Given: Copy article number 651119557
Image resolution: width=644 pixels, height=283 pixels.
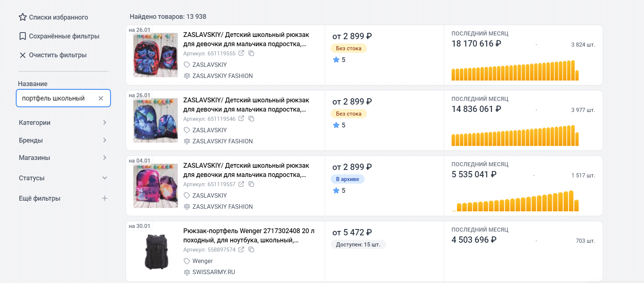Looking at the screenshot, I should 251,184.
